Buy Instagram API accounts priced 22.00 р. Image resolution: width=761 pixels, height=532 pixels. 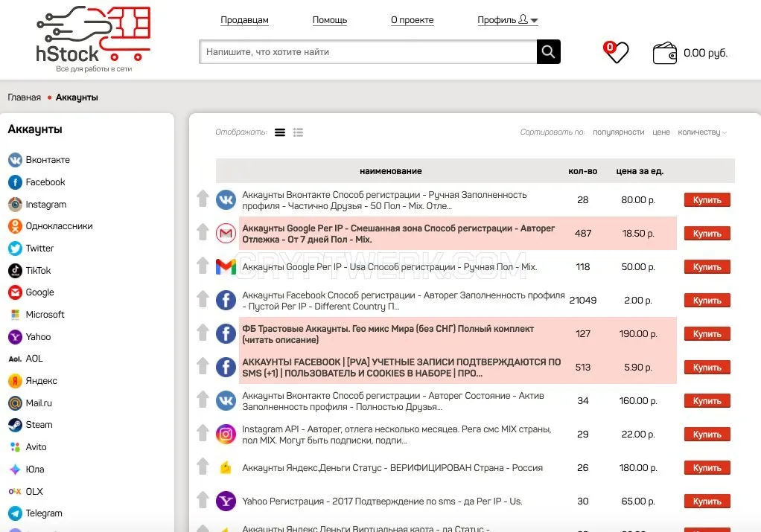pyautogui.click(x=707, y=434)
